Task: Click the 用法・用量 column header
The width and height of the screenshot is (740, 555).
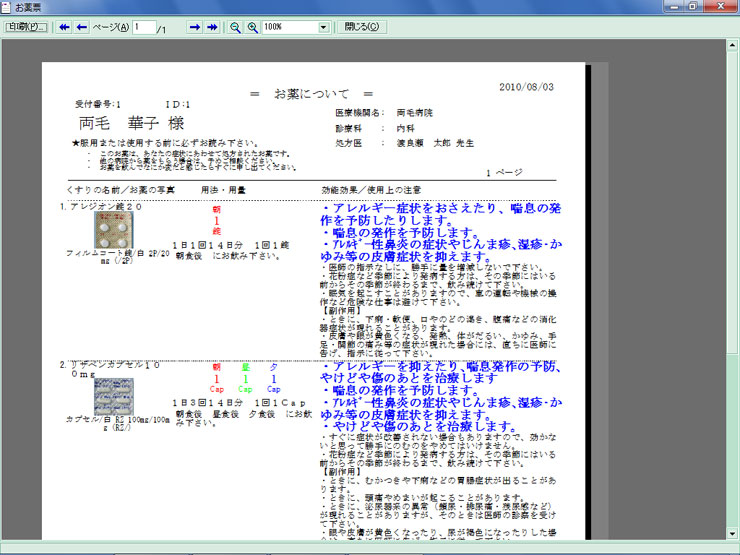Action: [x=223, y=190]
